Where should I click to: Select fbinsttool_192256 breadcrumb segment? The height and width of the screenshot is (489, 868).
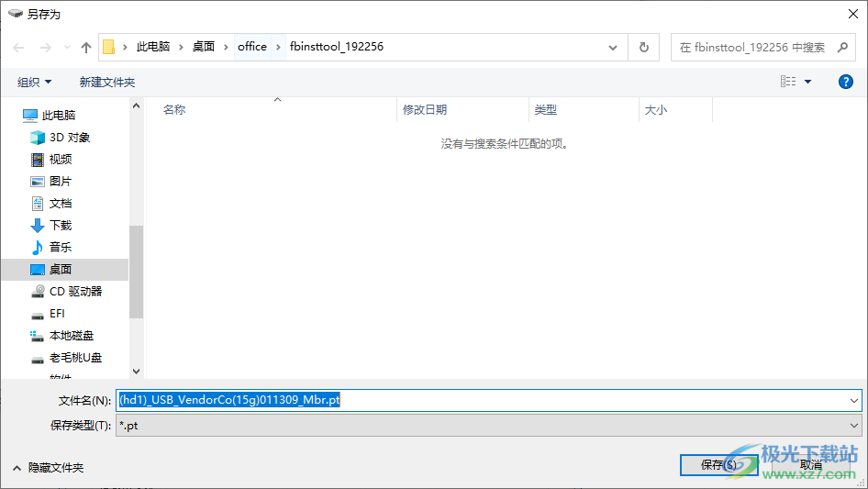tap(337, 47)
